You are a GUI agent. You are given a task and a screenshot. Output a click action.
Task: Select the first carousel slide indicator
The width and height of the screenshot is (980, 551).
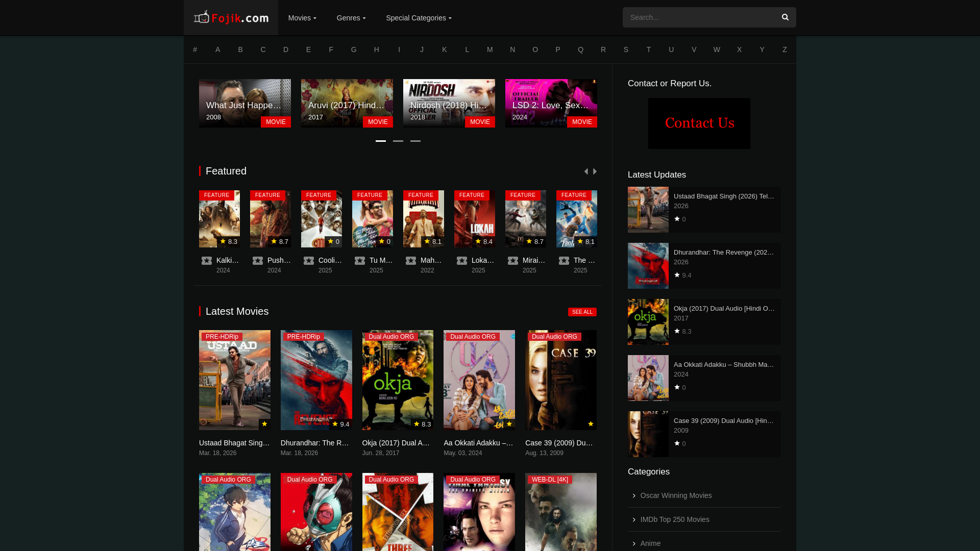tap(381, 141)
